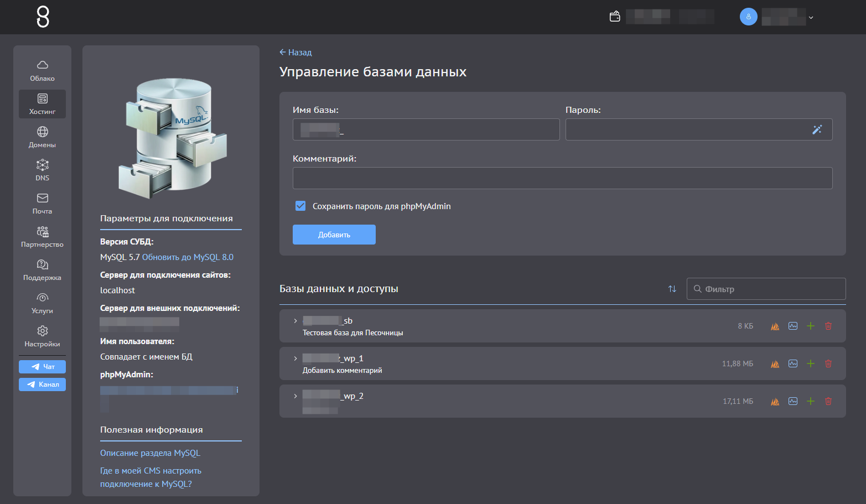Expand the _sb database row chevron

(295, 321)
